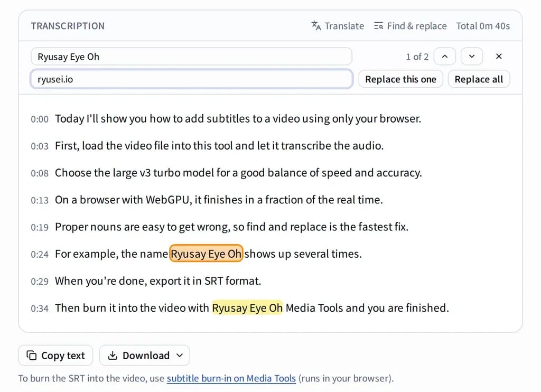Click the 0:24 timestamp
This screenshot has width=541, height=392.
(x=40, y=254)
